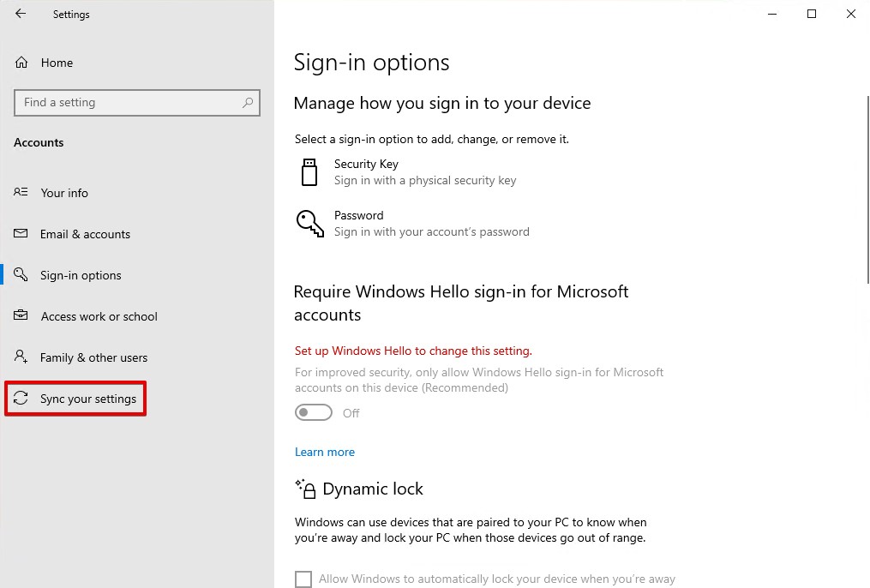Click the search magnifier icon
The height and width of the screenshot is (588, 870).
point(248,103)
